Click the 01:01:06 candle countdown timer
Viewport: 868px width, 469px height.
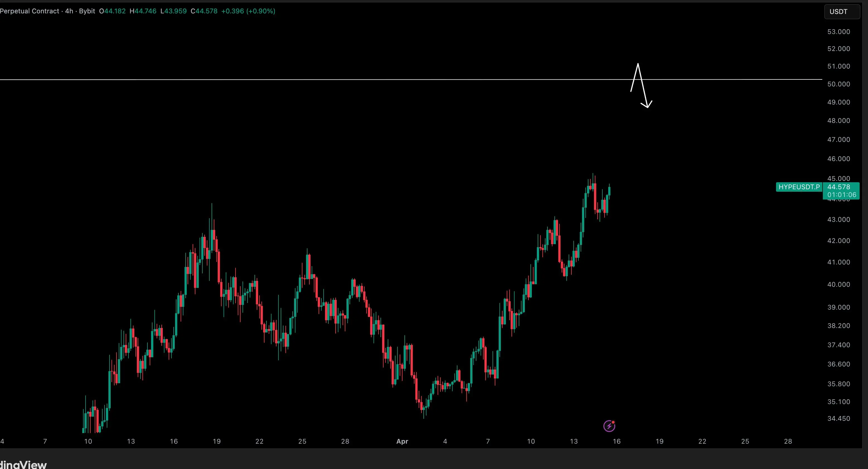coord(842,195)
